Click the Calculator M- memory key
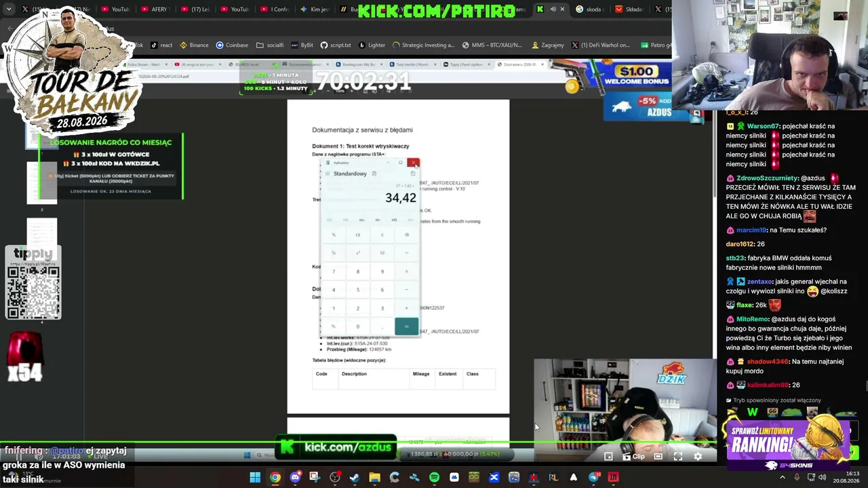This screenshot has width=868, height=488. point(378,220)
